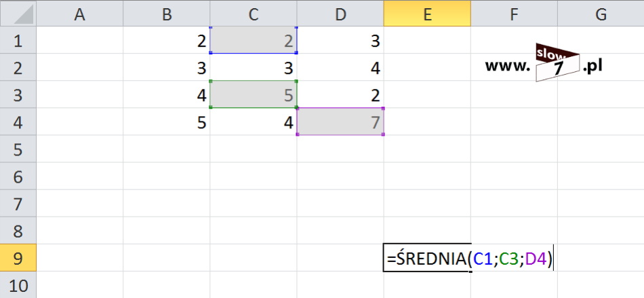Select column header G

[601, 14]
